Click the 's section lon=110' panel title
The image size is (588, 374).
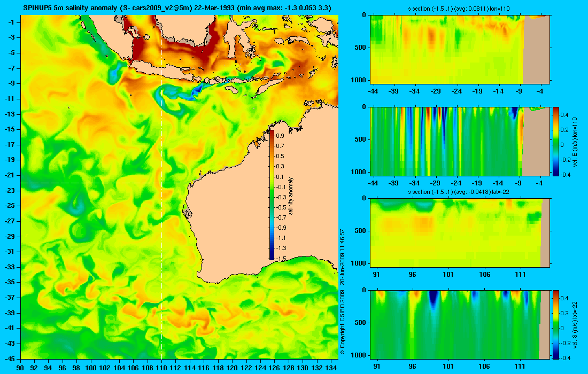tap(459, 9)
